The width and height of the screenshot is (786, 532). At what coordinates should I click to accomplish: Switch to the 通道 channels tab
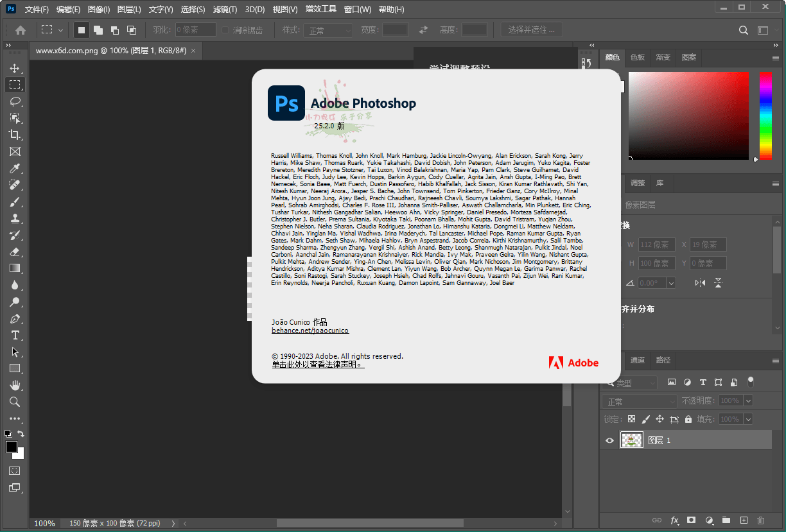tap(637, 360)
